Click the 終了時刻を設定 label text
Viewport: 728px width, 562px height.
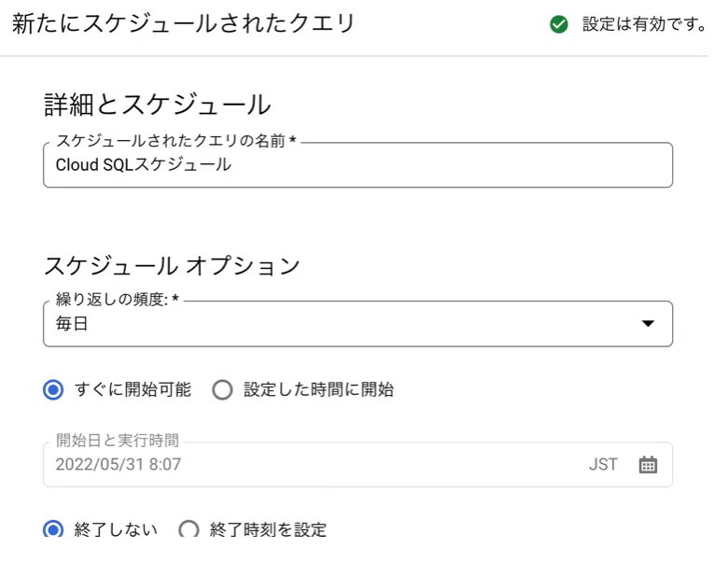pos(269,529)
